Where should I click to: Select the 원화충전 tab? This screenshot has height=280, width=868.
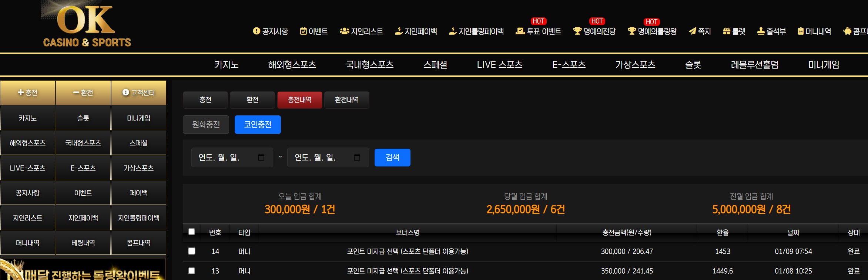coord(206,125)
